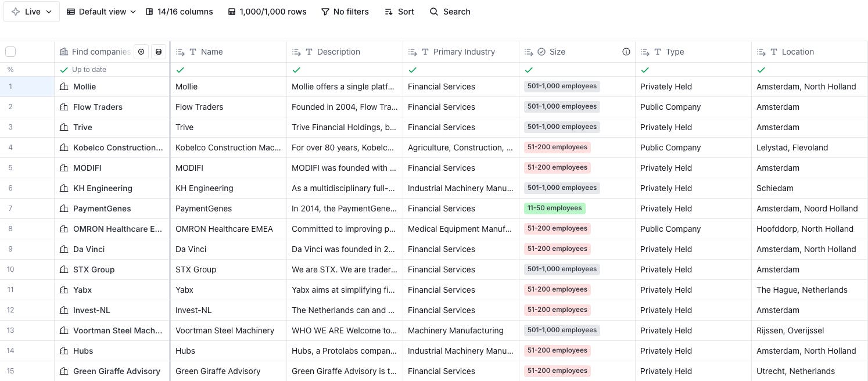Select row number 1
This screenshot has height=381, width=868.
coord(10,87)
